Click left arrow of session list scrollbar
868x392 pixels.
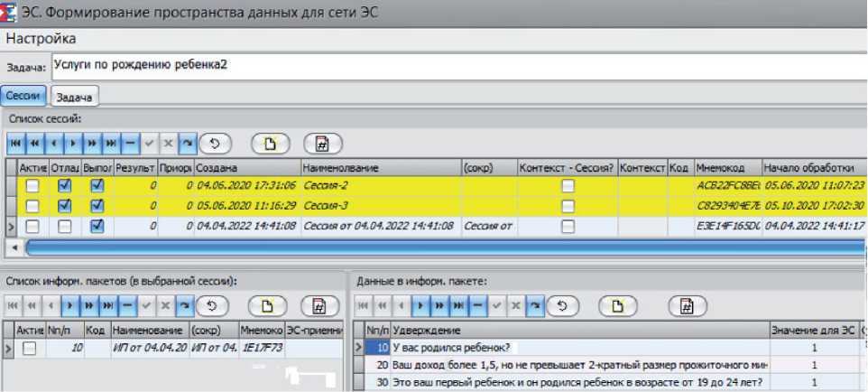click(14, 247)
